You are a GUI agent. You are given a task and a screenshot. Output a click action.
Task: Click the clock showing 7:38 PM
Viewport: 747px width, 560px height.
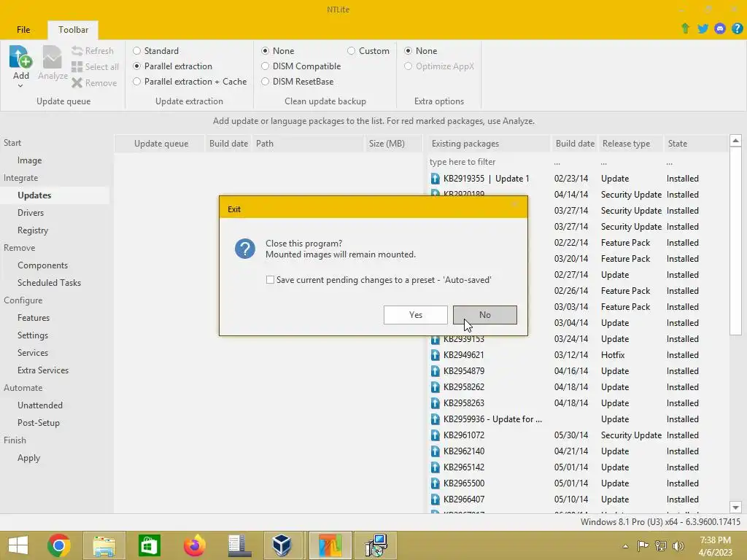tap(715, 540)
